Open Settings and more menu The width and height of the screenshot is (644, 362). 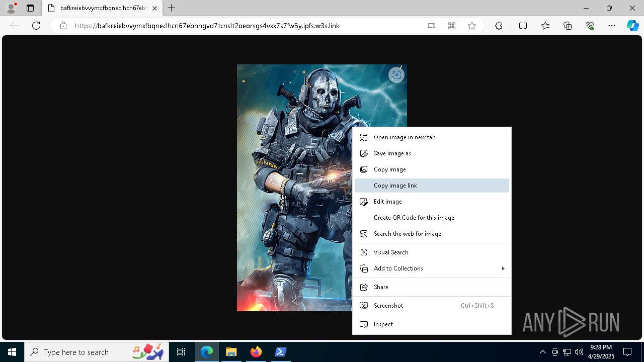click(612, 26)
